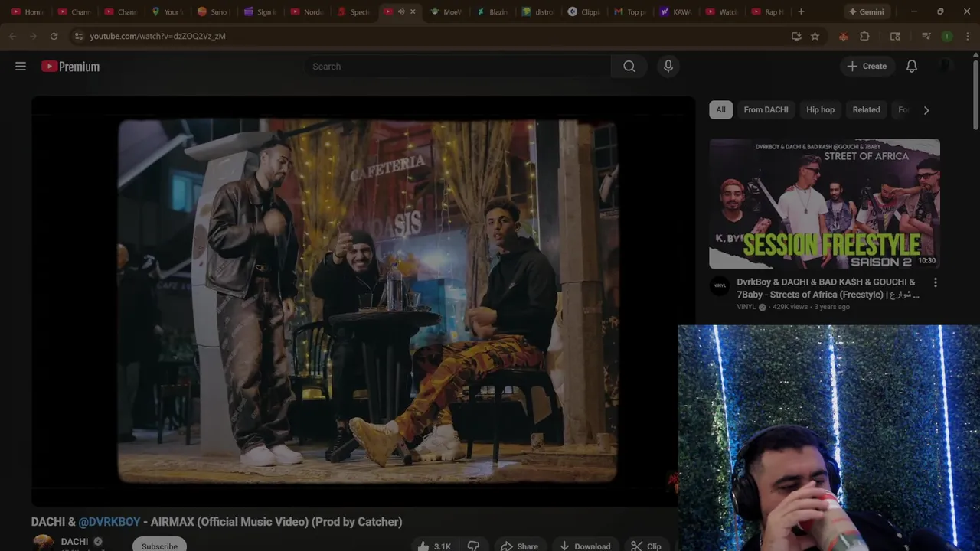Open site information icon in address bar
The width and height of the screenshot is (980, 551).
(78, 36)
